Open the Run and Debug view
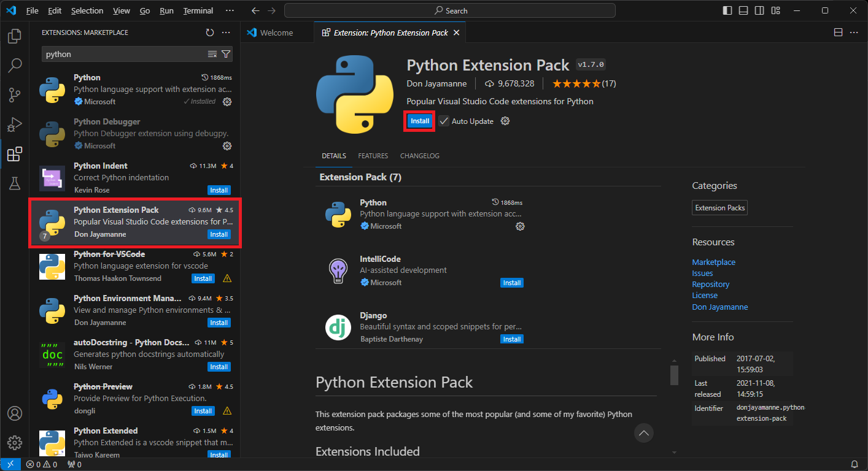 pyautogui.click(x=15, y=124)
